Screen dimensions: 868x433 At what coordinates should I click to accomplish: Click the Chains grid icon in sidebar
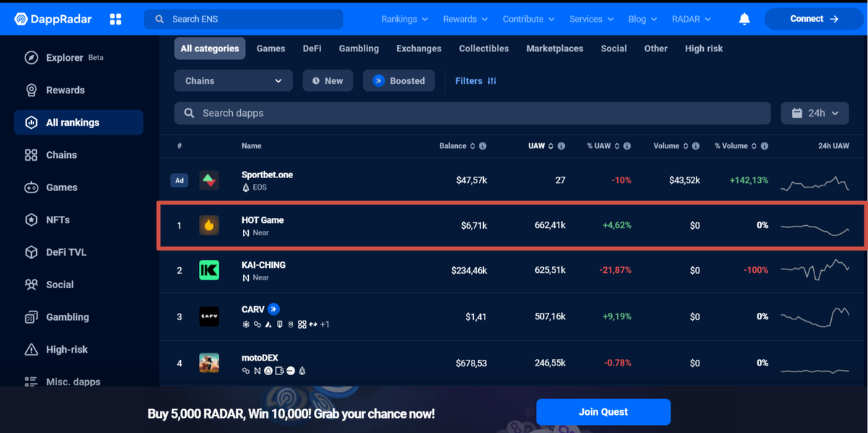click(31, 155)
